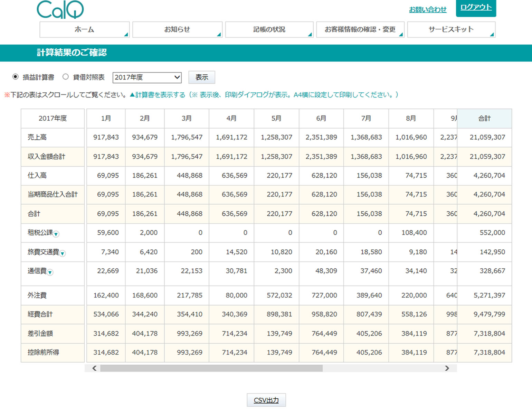
Task: Click 経費合計 1月 value 534,066
Action: 106,314
